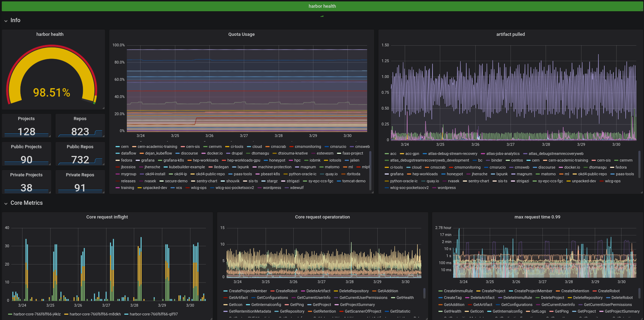Open the Quota Usage panel title menu
Image resolution: width=644 pixels, height=320 pixels.
241,34
